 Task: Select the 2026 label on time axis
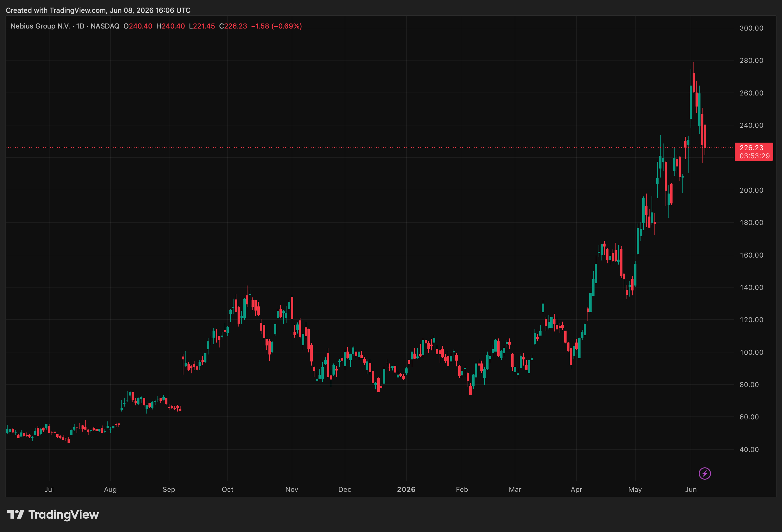tap(406, 489)
